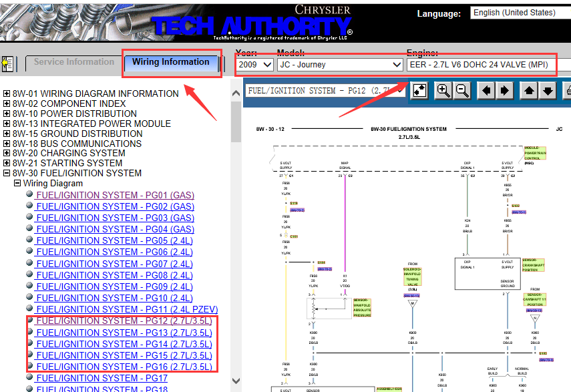This screenshot has width=571, height=392.
Task: Open FUEL/IGNITION SYSTEM - PG06 (2.4L)
Action: 114,252
